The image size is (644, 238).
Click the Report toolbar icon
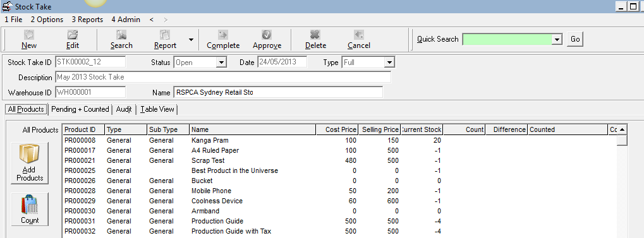point(165,35)
